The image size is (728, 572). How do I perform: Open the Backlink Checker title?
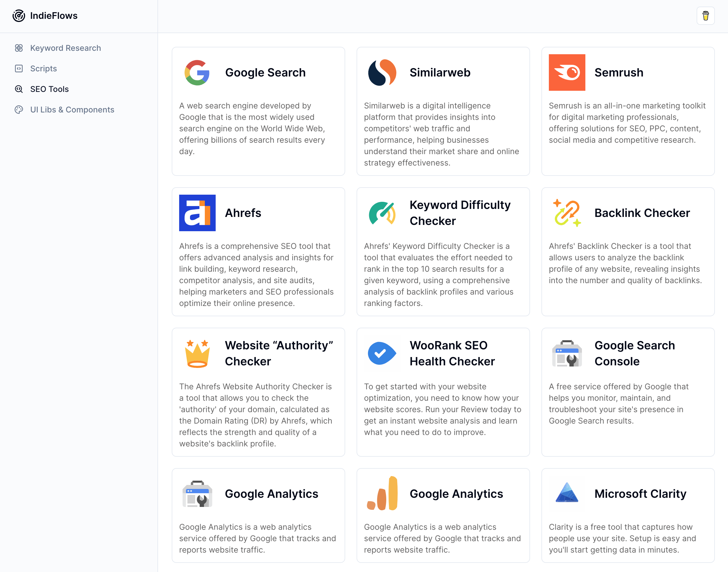(x=642, y=213)
